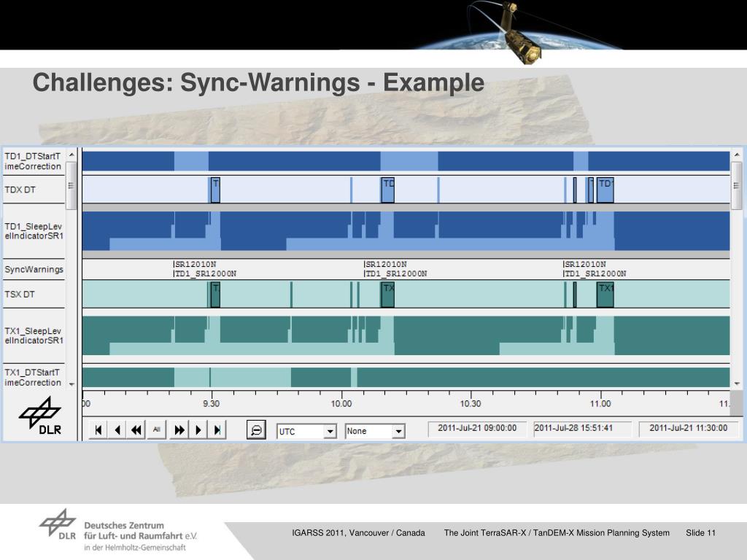Step back one on the timeline
The image size is (747, 560).
[x=117, y=430]
